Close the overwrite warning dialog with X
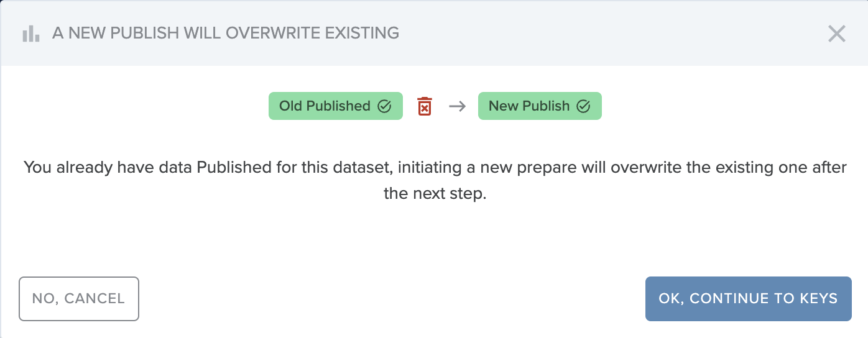 (837, 34)
